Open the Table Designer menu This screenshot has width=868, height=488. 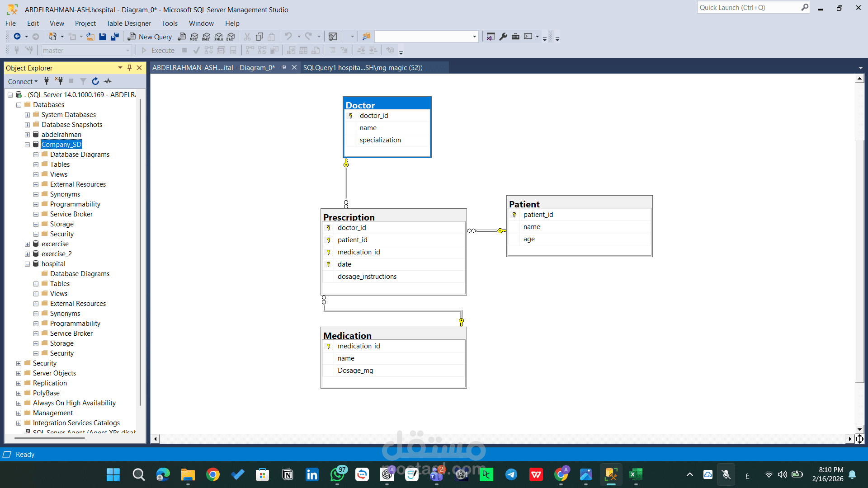(128, 23)
